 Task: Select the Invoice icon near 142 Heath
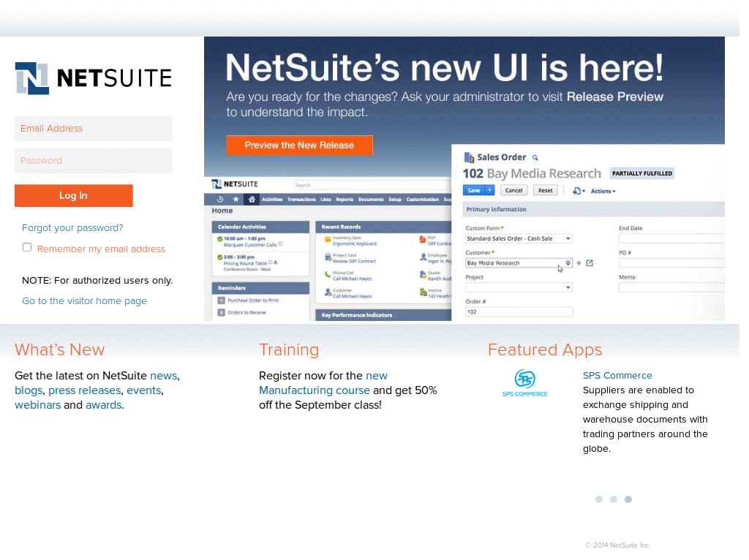[x=424, y=292]
